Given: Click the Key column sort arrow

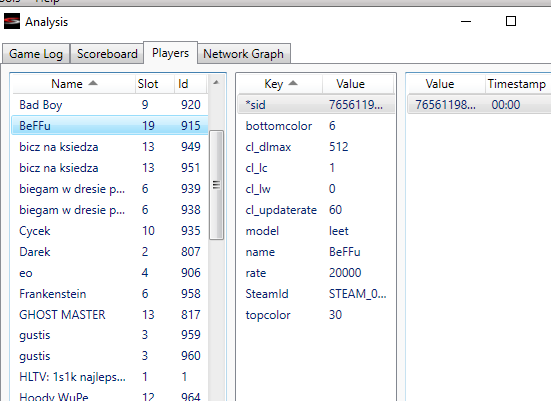Looking at the screenshot, I should click(x=293, y=83).
